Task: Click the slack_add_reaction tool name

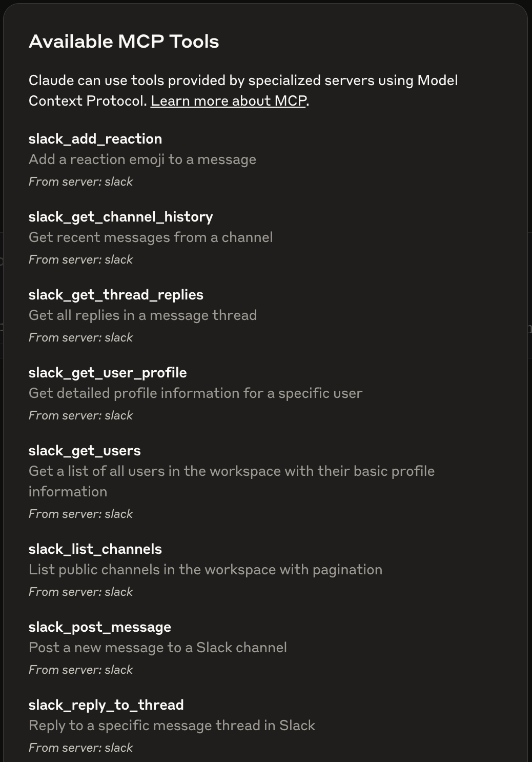Action: coord(95,139)
